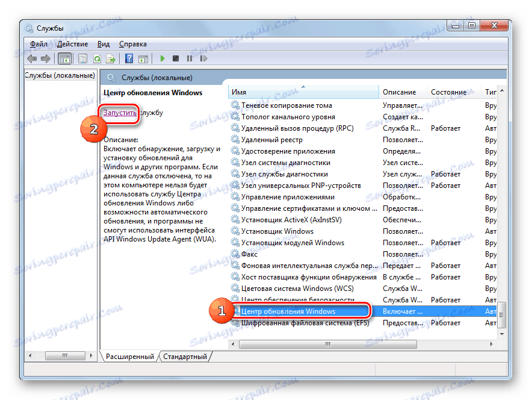Image resolution: width=532 pixels, height=400 pixels.
Task: Click the Export List toolbar icon
Action: tap(111, 59)
